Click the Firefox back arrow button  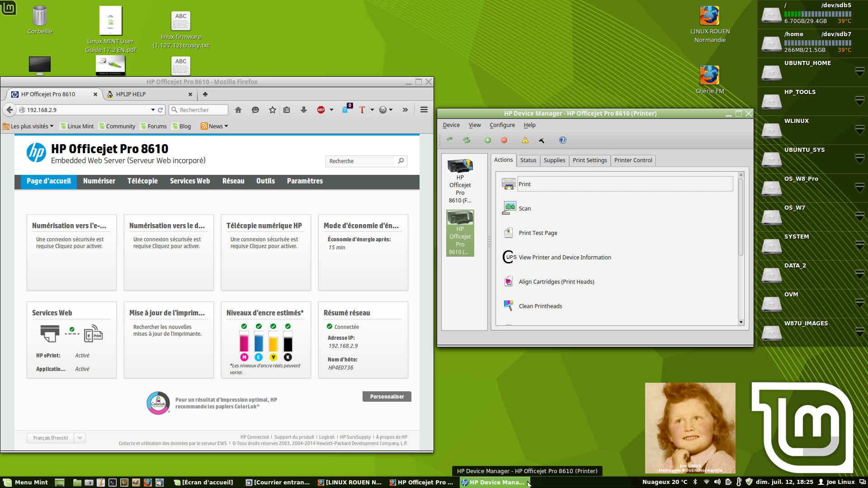coord(9,110)
